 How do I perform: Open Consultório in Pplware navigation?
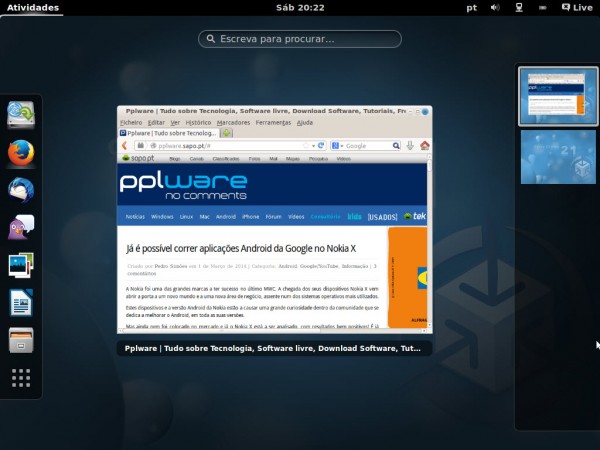pyautogui.click(x=326, y=217)
